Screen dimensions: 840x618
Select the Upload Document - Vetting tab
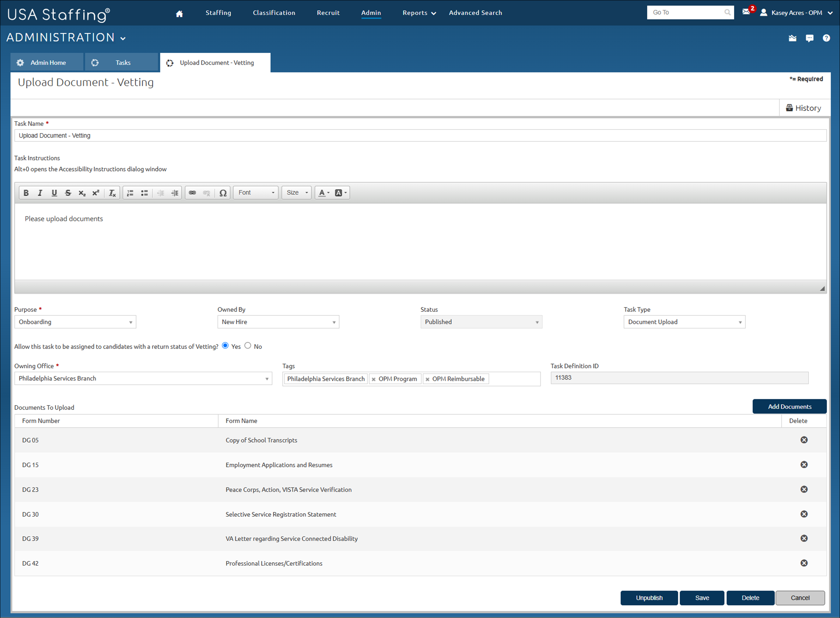click(x=215, y=62)
